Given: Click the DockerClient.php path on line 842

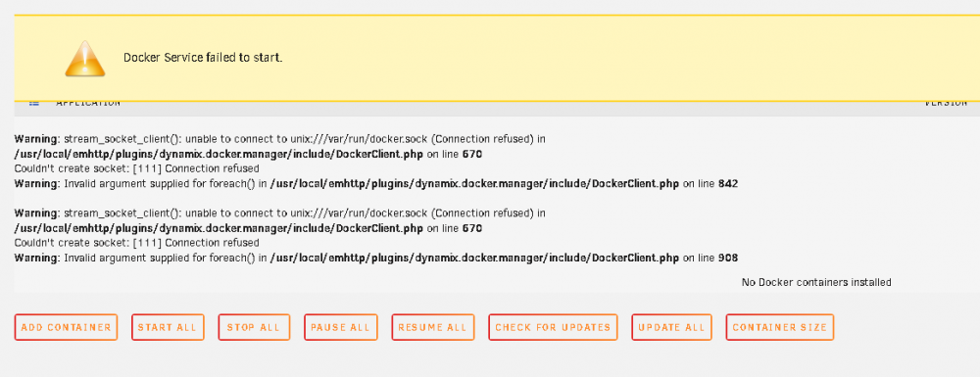Looking at the screenshot, I should 474,183.
